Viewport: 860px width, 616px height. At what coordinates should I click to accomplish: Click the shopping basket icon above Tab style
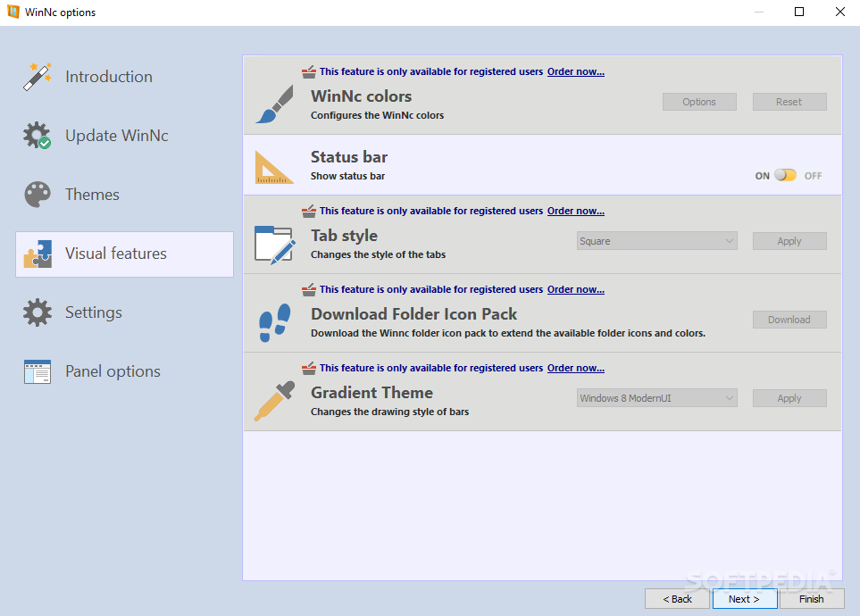pos(309,212)
